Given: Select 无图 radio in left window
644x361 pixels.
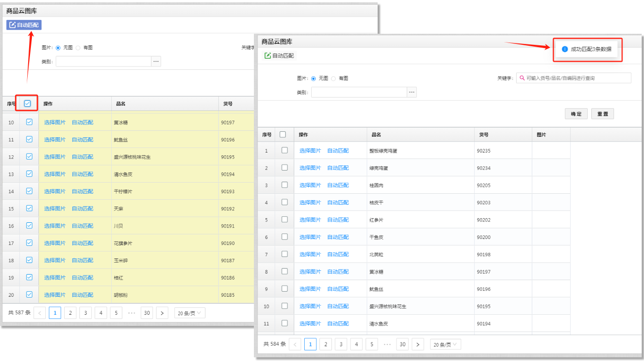Looking at the screenshot, I should point(58,48).
